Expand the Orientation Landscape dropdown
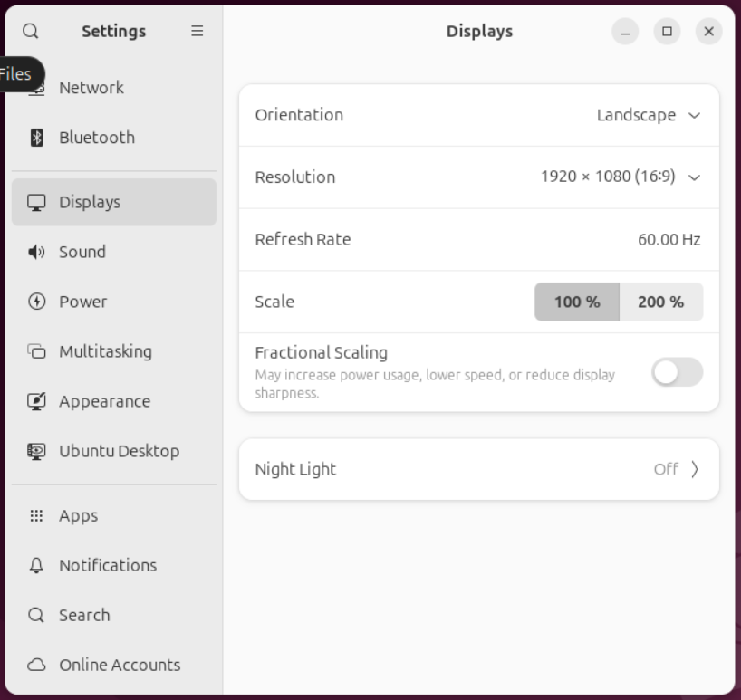This screenshot has height=700, width=741. point(649,115)
